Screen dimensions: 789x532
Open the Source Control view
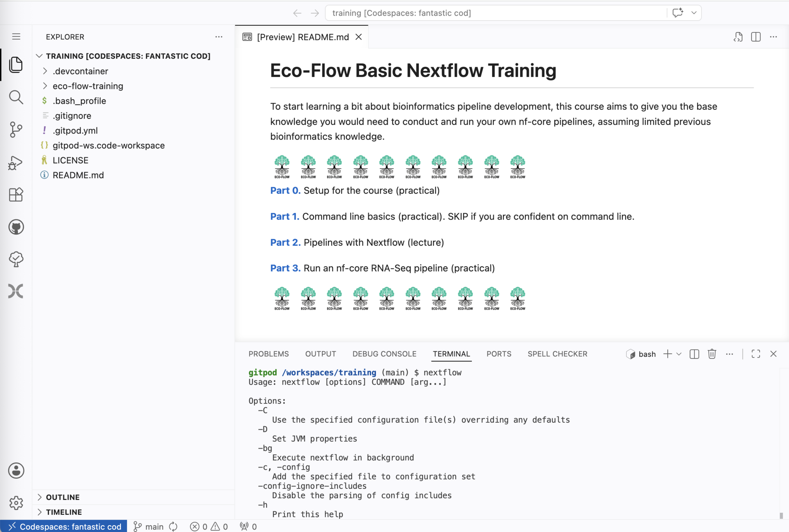[x=16, y=130]
